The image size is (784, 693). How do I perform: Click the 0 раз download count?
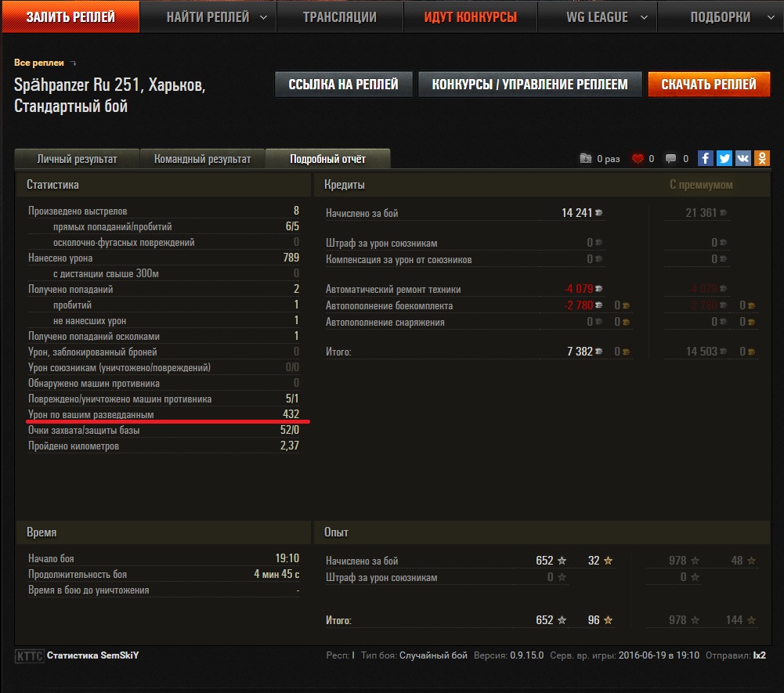[x=608, y=159]
